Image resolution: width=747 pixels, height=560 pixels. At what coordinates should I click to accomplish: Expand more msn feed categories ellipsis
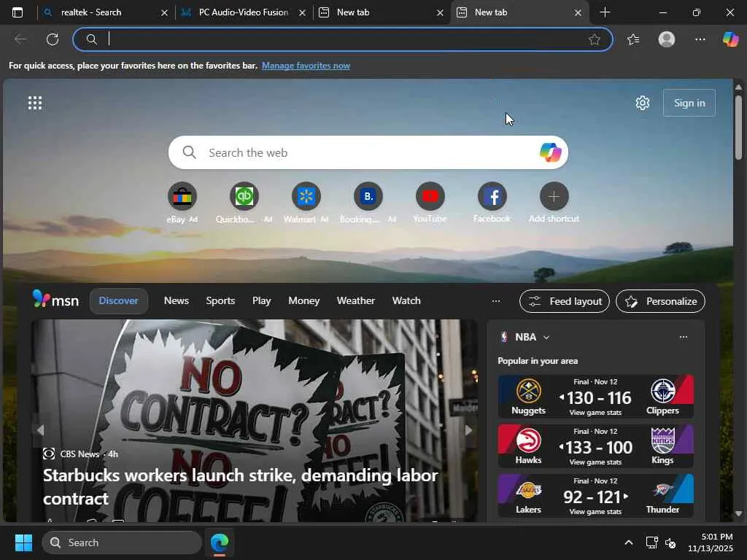496,301
